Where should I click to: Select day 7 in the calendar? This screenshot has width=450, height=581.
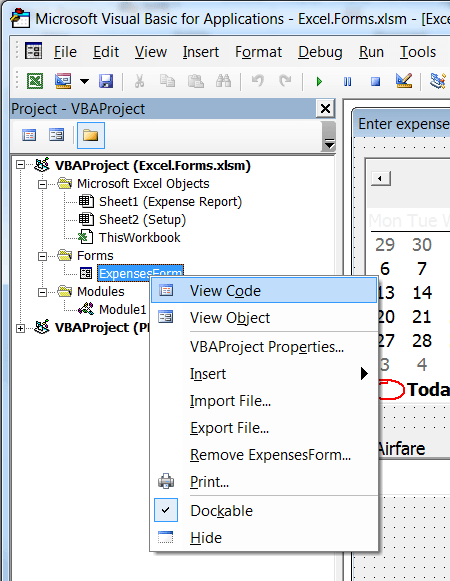click(x=422, y=269)
